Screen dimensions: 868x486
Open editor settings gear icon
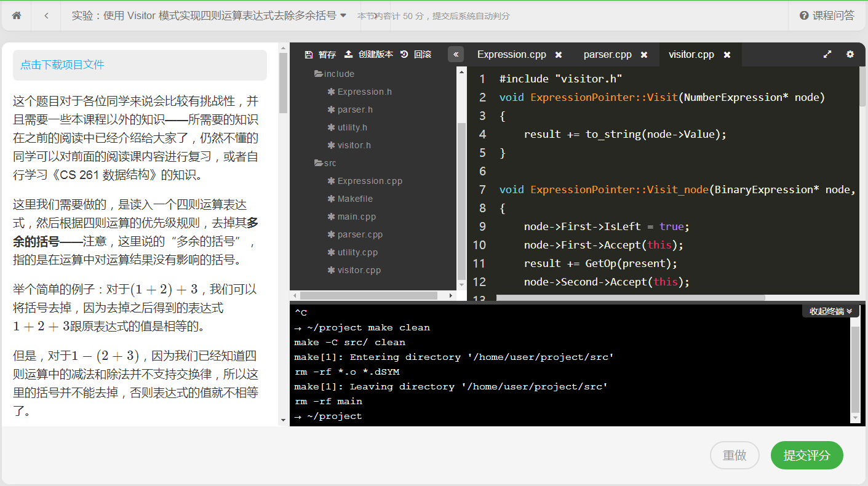pyautogui.click(x=850, y=54)
